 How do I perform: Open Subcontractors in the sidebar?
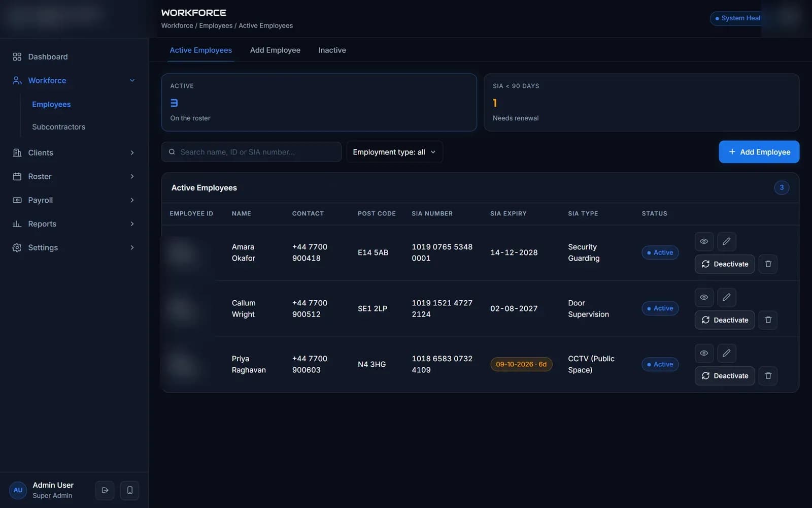[58, 127]
